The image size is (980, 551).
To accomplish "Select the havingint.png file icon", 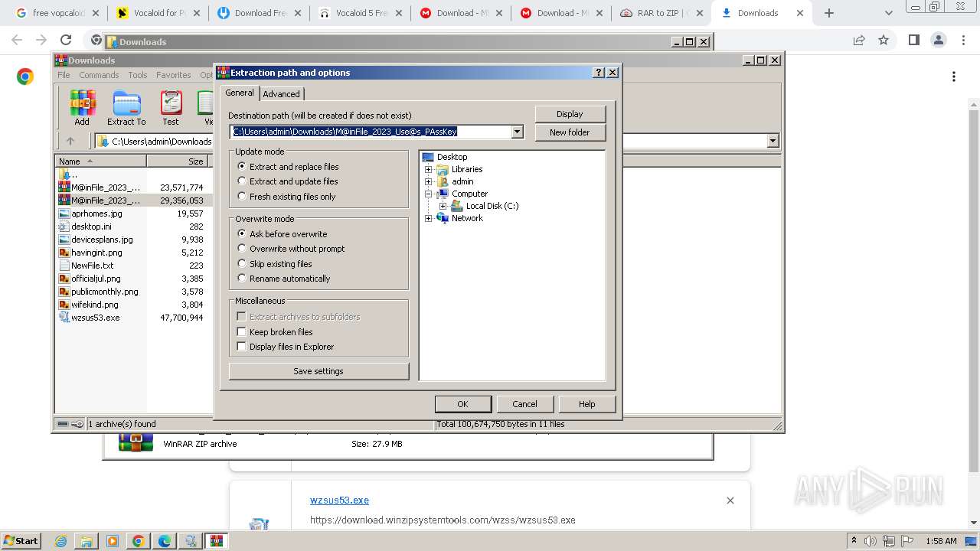I will [64, 253].
